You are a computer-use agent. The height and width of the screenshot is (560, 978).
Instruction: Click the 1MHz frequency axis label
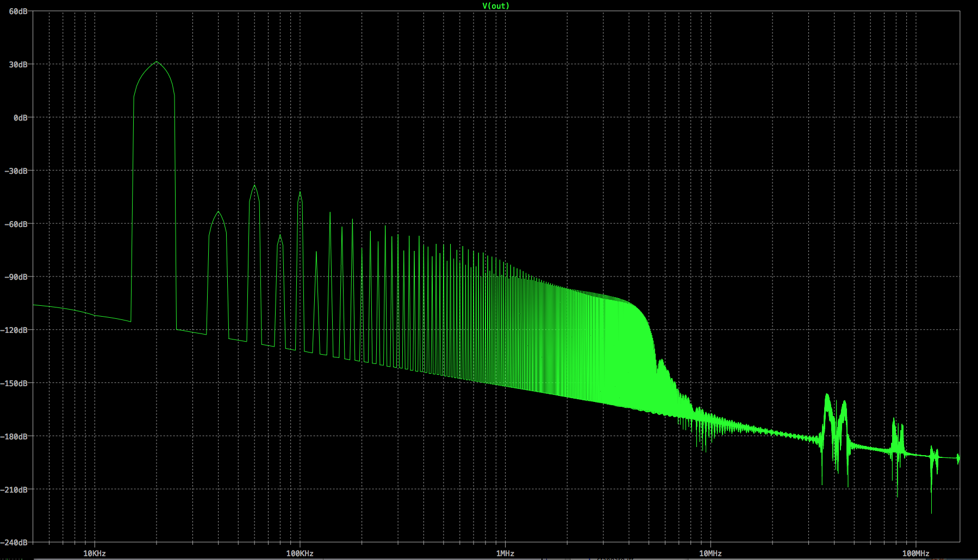click(x=505, y=553)
